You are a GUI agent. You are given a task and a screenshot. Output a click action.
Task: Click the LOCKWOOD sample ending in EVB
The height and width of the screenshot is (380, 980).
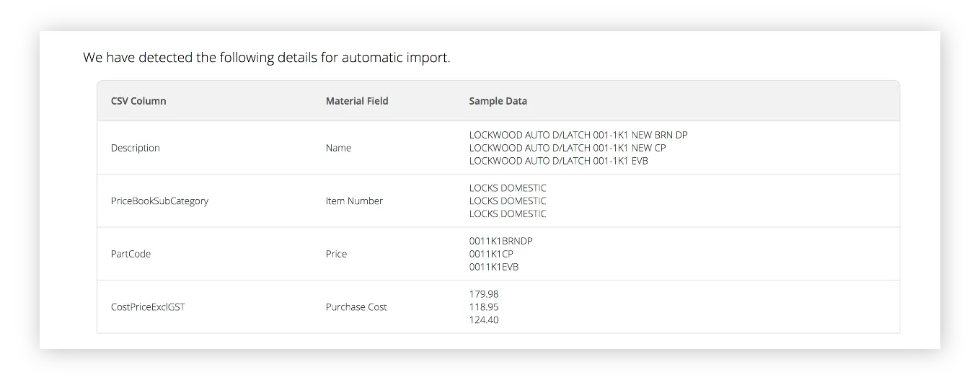tap(558, 161)
